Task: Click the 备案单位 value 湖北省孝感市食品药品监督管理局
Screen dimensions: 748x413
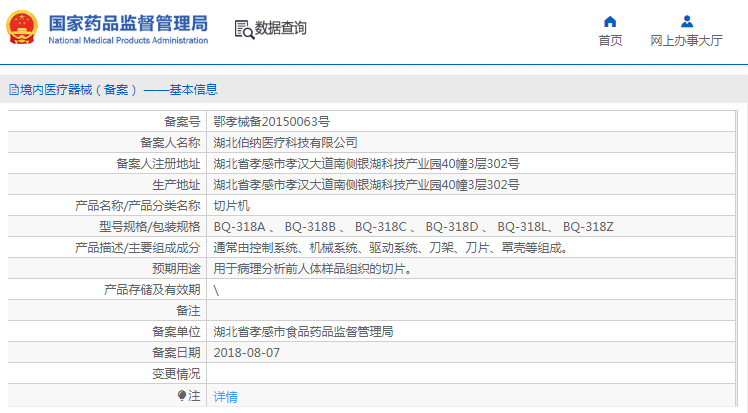Action: click(x=303, y=332)
